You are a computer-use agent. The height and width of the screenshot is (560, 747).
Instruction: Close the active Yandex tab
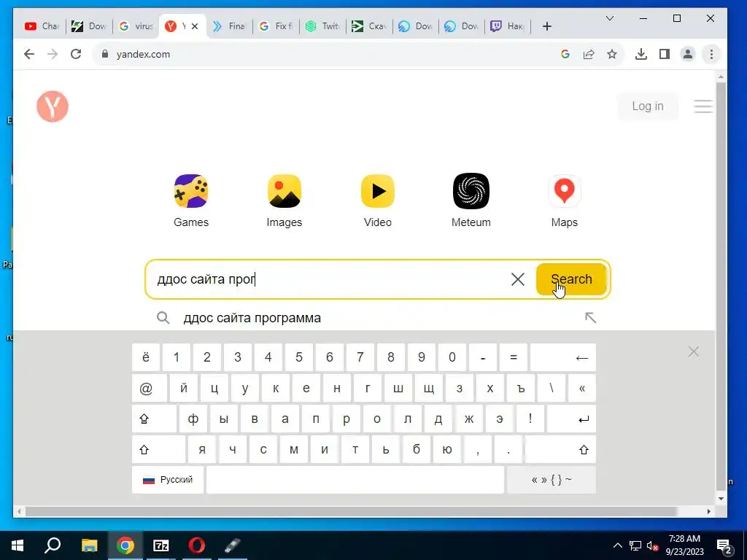pyautogui.click(x=195, y=26)
